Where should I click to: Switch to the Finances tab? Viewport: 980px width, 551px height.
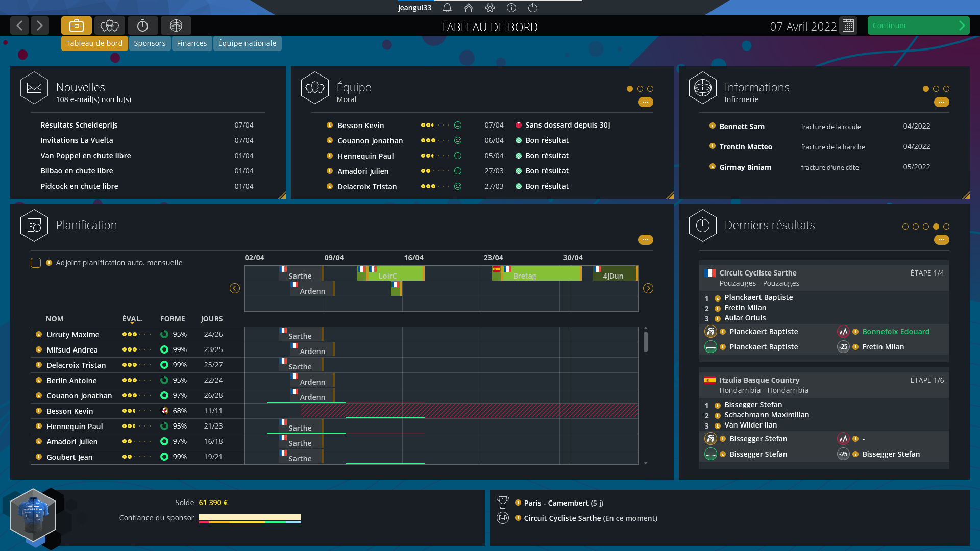(x=192, y=43)
